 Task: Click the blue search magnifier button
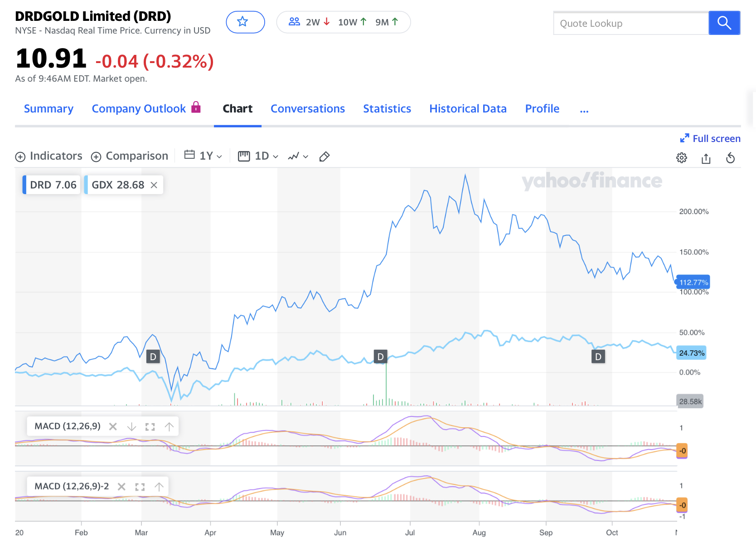(724, 23)
